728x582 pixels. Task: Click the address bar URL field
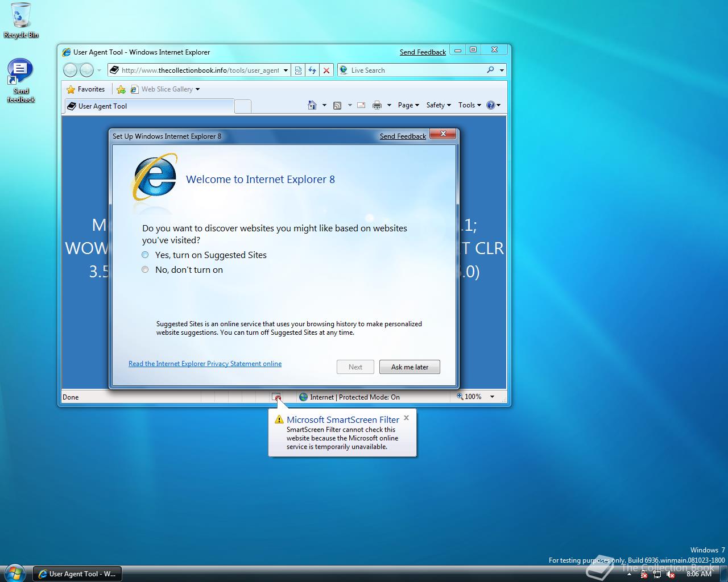[x=199, y=70]
